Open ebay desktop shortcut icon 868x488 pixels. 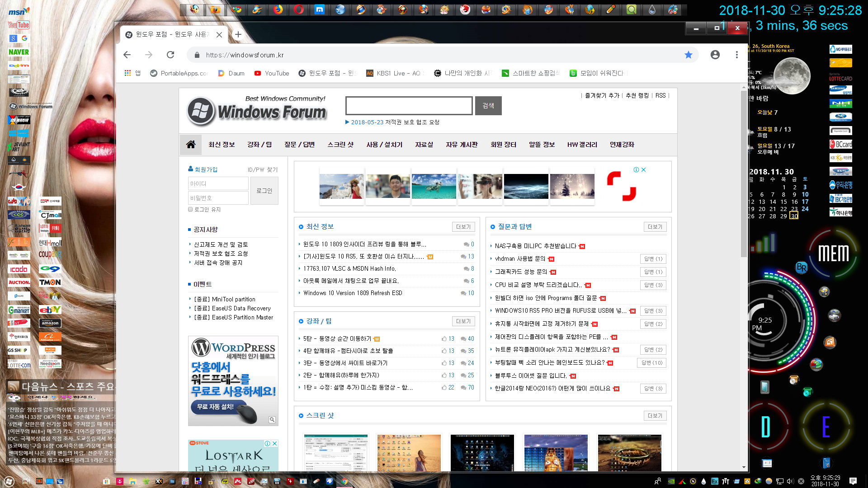[x=50, y=310]
